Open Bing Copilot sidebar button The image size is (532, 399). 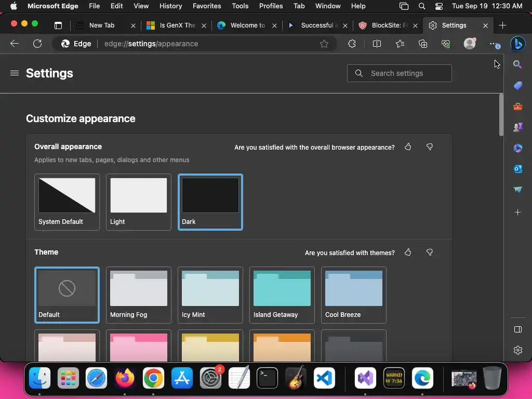click(x=518, y=44)
